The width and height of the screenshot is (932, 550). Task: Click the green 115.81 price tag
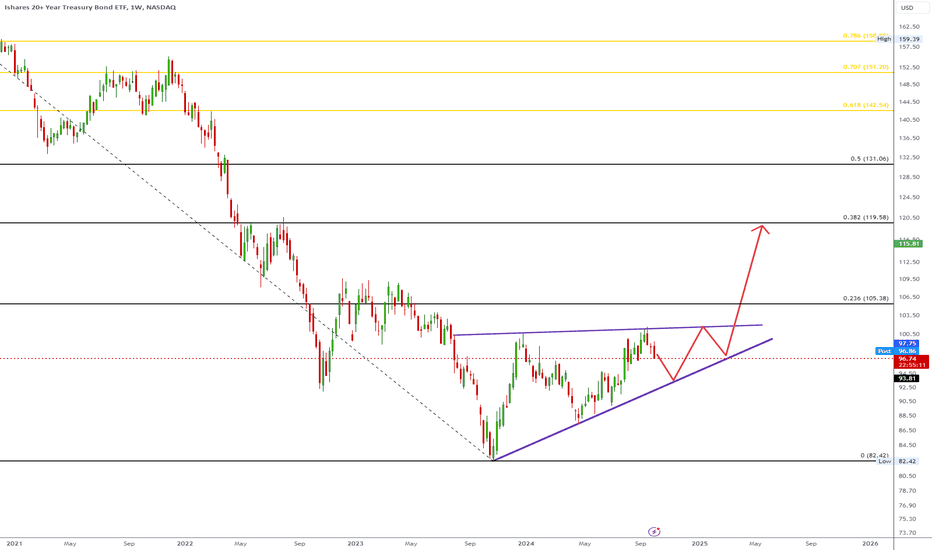click(x=909, y=244)
